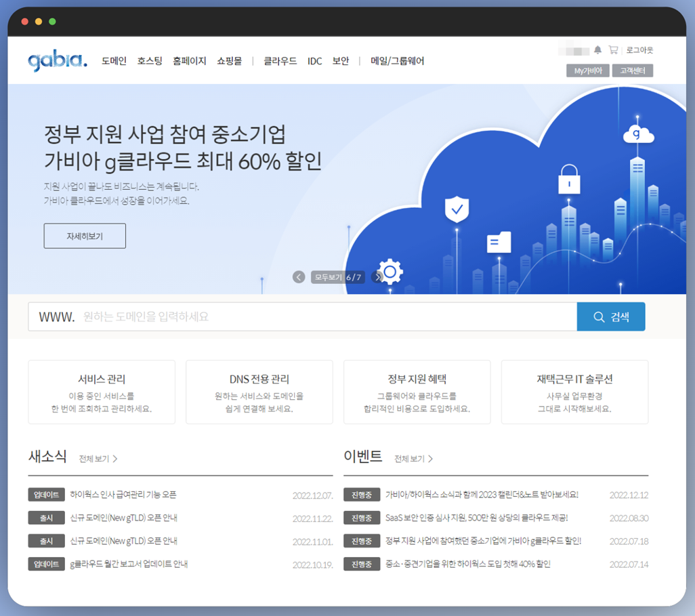Click the My가비아 button
The width and height of the screenshot is (695, 616).
(x=588, y=70)
